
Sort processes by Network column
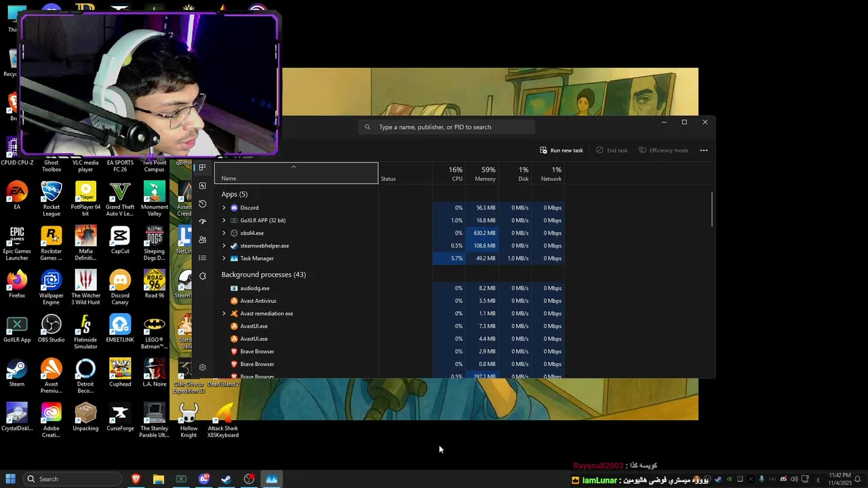[x=548, y=174]
